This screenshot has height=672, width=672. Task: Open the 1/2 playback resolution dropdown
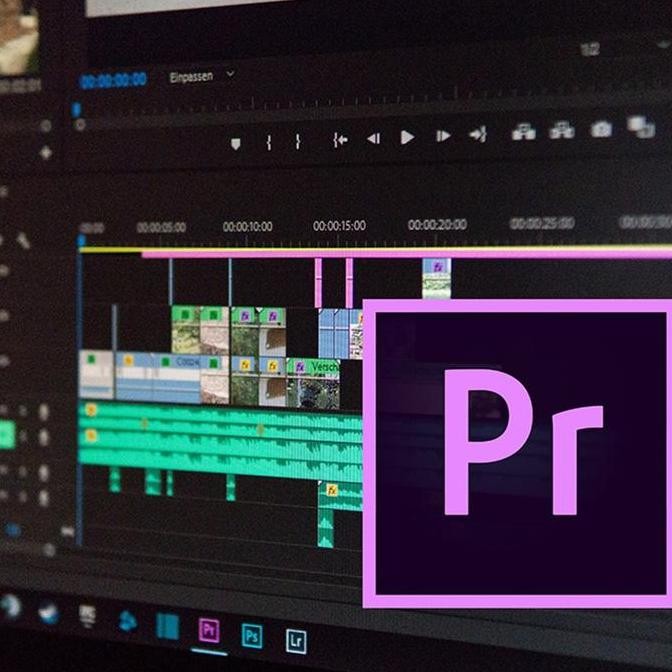click(591, 50)
